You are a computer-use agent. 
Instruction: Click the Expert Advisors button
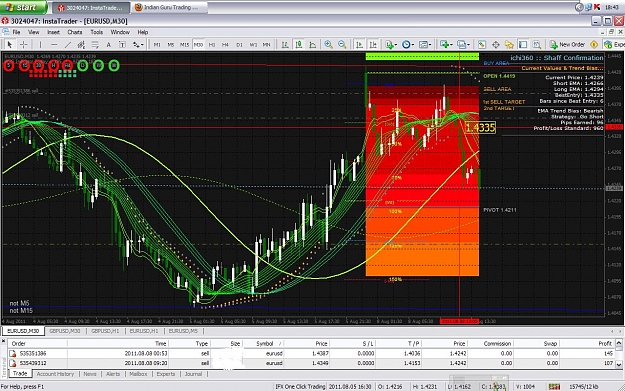coord(614,45)
